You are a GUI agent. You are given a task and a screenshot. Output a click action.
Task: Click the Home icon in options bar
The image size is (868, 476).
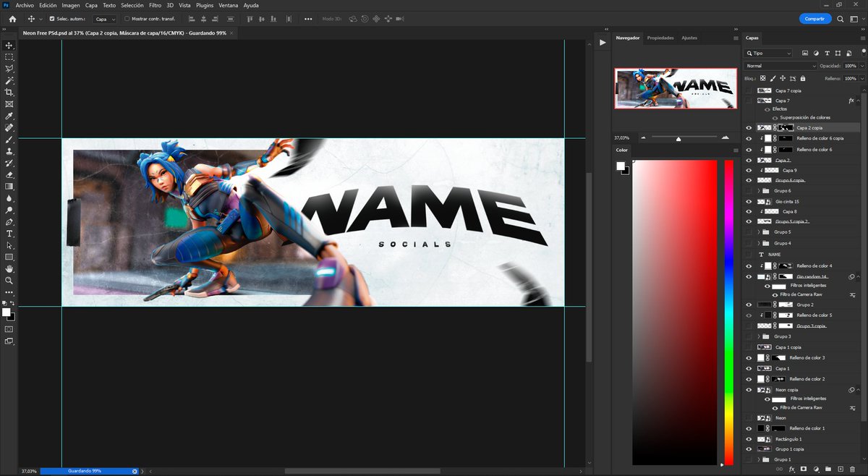(12, 19)
